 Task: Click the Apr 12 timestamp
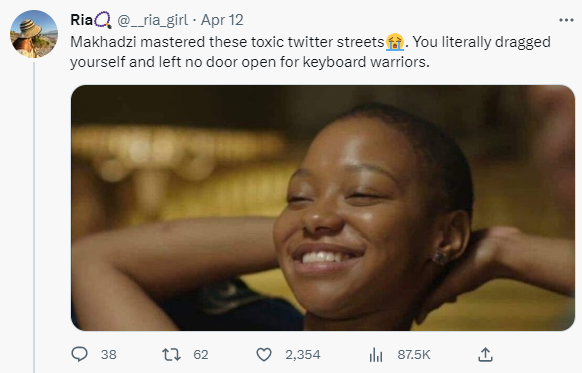[222, 20]
